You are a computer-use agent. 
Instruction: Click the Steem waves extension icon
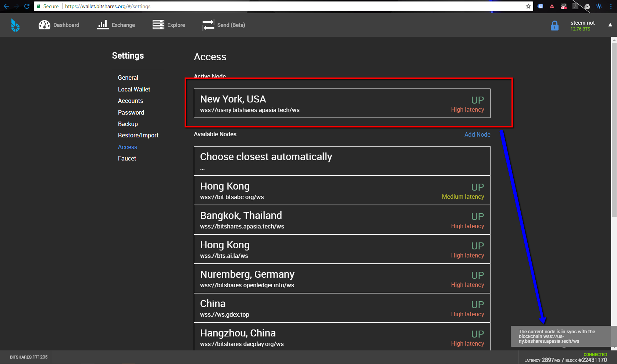point(599,6)
